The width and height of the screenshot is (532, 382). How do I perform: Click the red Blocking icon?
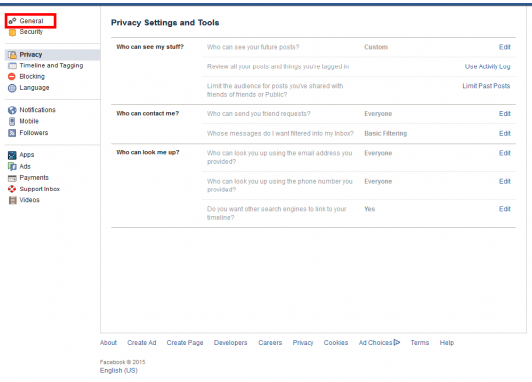coord(12,77)
